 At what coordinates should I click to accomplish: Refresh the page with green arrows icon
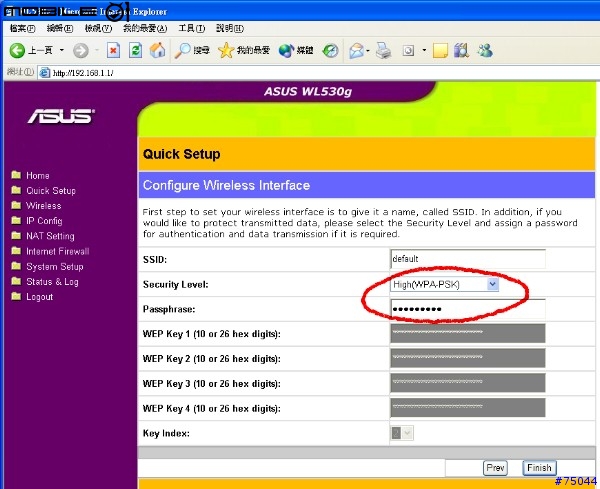pos(135,50)
